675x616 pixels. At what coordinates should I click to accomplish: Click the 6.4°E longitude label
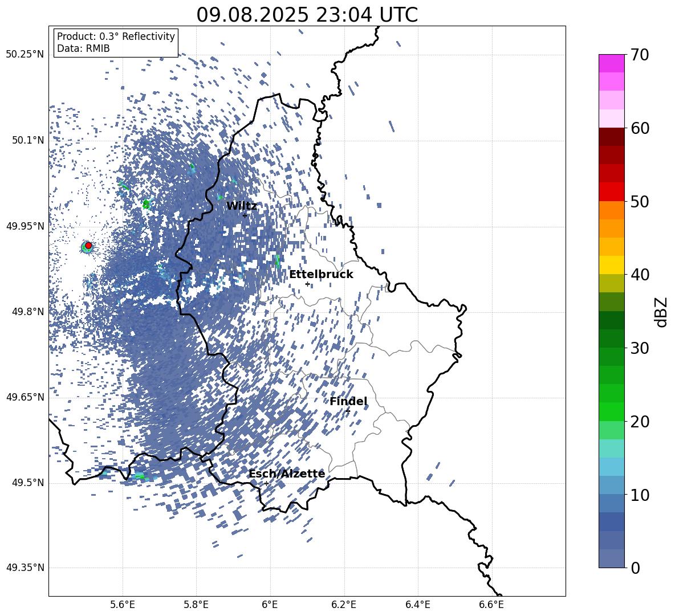coord(417,605)
